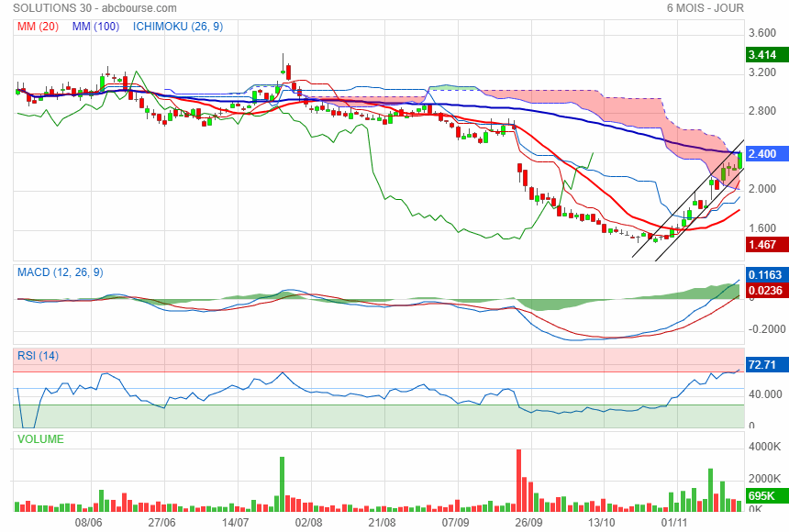
Task: Click the MACD (12, 26, 9) indicator label
Action: [x=61, y=272]
